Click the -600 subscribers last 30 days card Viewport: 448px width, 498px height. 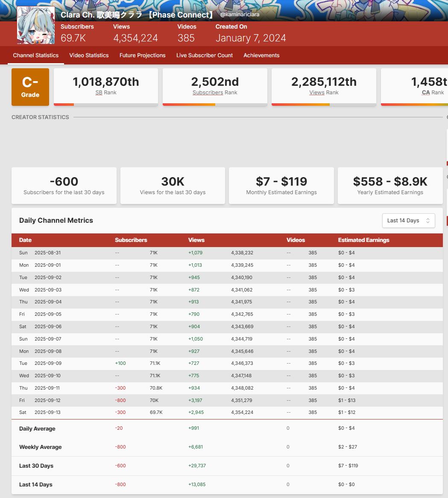coord(64,186)
